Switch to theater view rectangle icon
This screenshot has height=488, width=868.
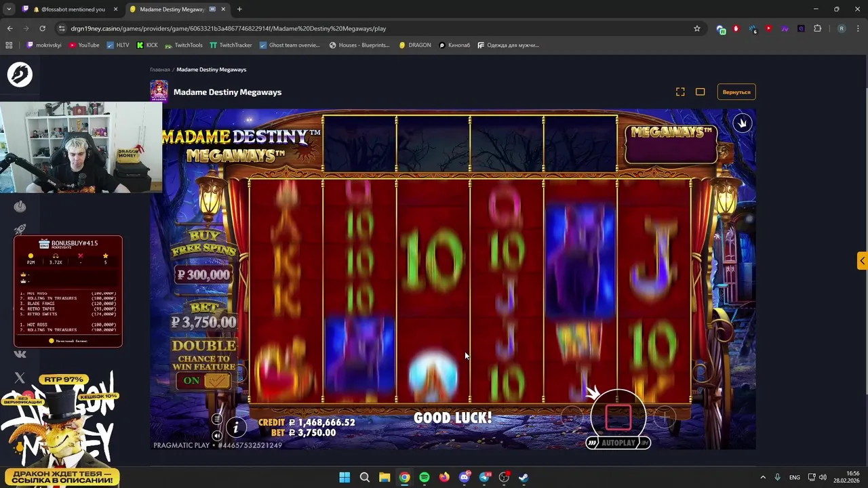(701, 92)
